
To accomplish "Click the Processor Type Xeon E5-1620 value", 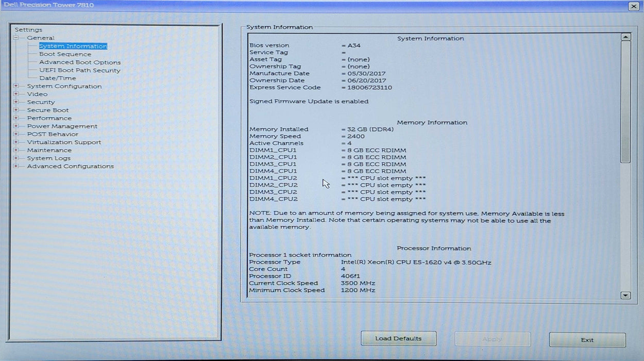I will pos(416,262).
